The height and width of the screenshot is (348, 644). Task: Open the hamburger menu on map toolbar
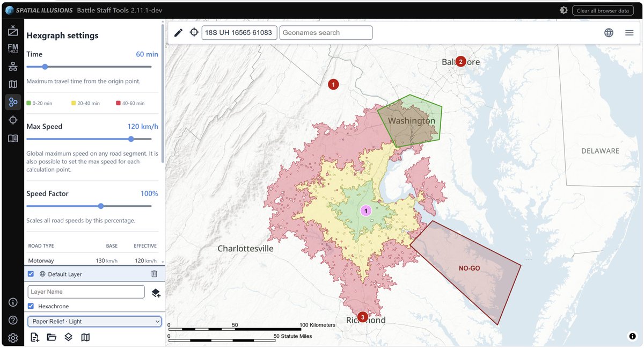[630, 33]
